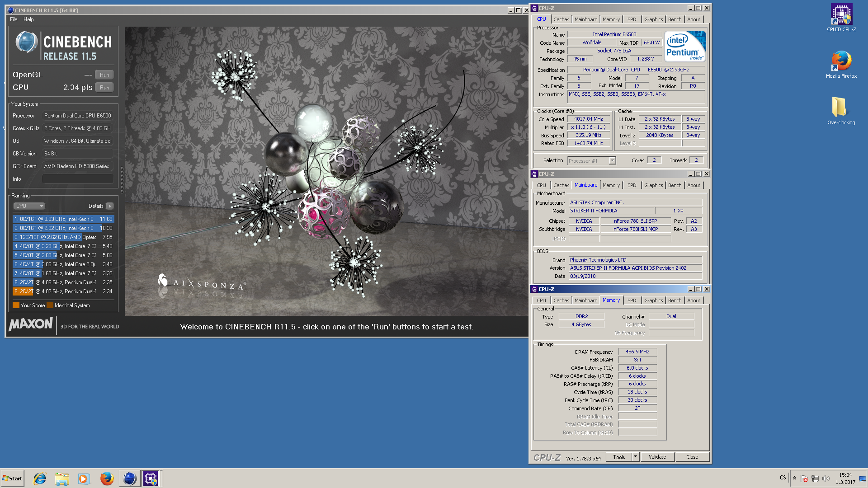Click the MAXON logo
Viewport: 868px width, 488px height.
[31, 324]
